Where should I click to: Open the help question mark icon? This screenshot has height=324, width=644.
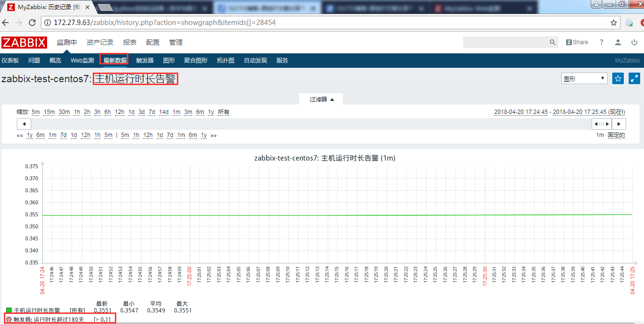(601, 42)
